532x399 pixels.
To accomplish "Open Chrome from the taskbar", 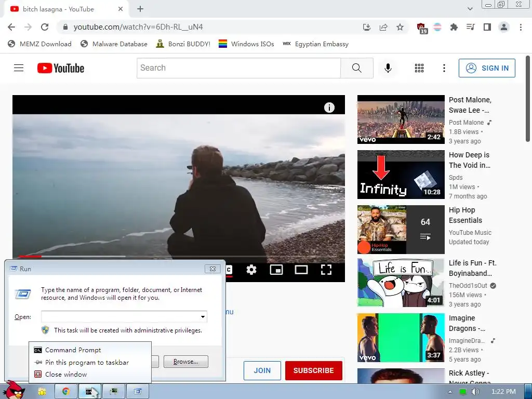I will [x=66, y=392].
